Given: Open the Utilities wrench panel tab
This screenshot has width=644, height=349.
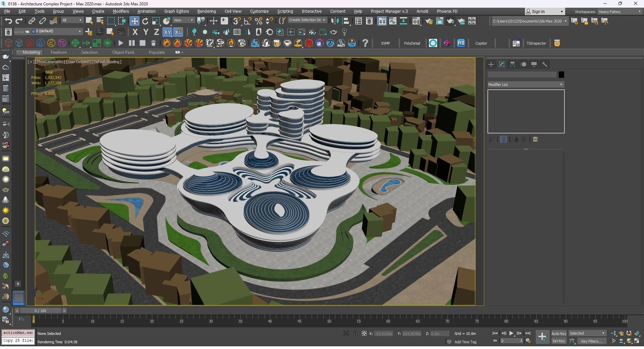Looking at the screenshot, I should (545, 64).
